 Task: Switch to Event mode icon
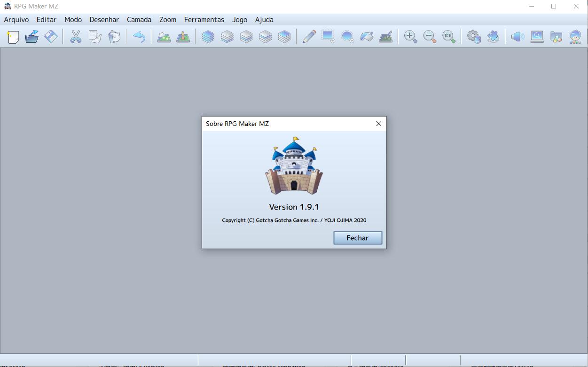(183, 37)
